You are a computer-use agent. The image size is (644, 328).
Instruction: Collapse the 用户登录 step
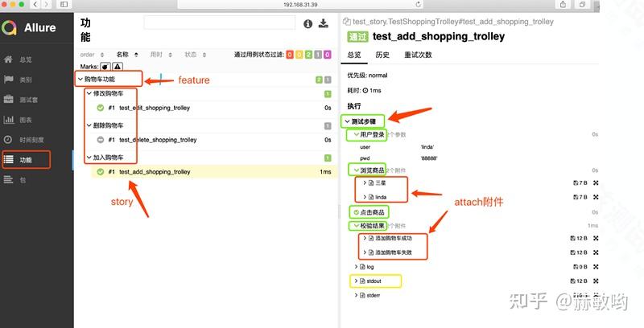[x=356, y=134]
